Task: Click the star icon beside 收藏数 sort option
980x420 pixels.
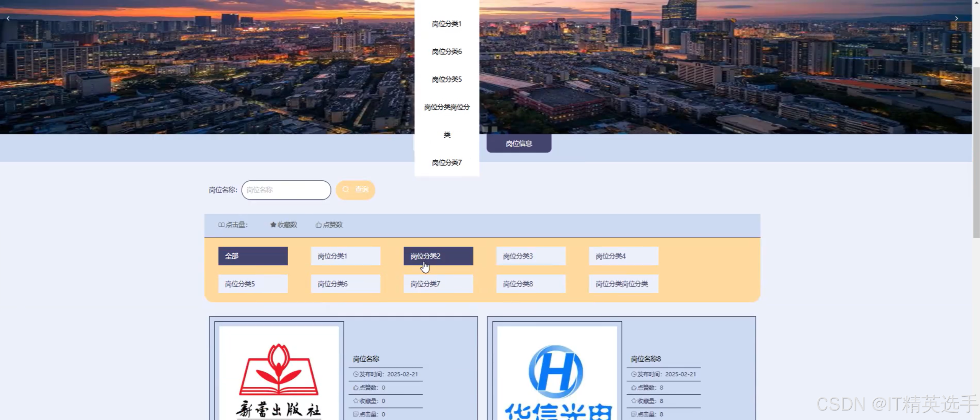Action: coord(273,225)
